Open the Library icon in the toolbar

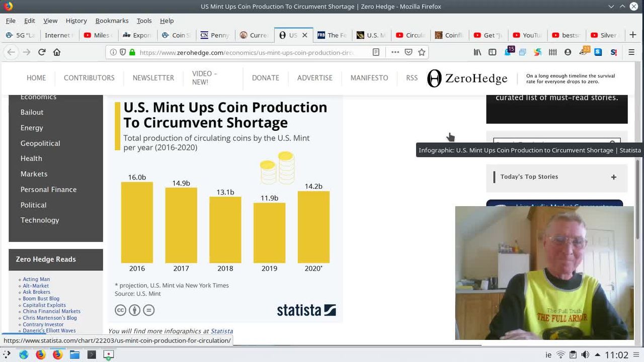tap(477, 52)
